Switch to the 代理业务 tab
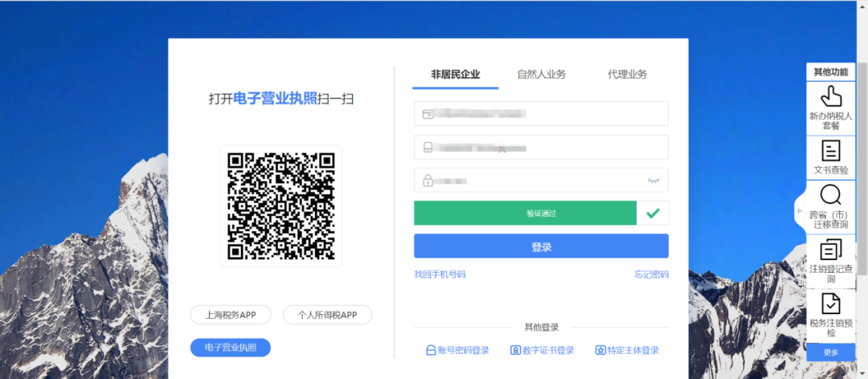The height and width of the screenshot is (379, 868). 627,75
